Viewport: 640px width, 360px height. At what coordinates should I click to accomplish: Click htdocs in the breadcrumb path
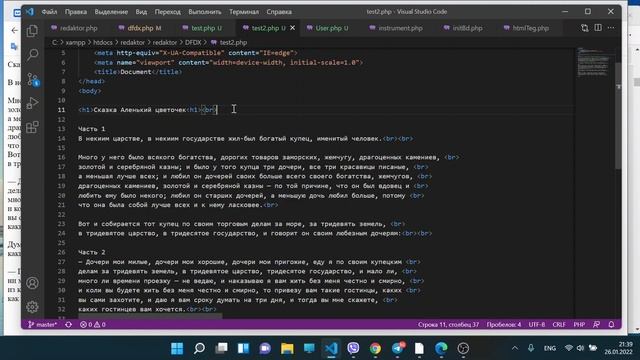coord(103,42)
